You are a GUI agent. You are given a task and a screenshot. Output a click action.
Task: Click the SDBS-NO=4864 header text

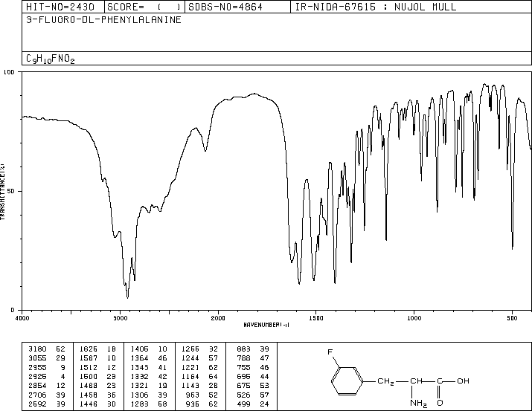[x=225, y=7]
